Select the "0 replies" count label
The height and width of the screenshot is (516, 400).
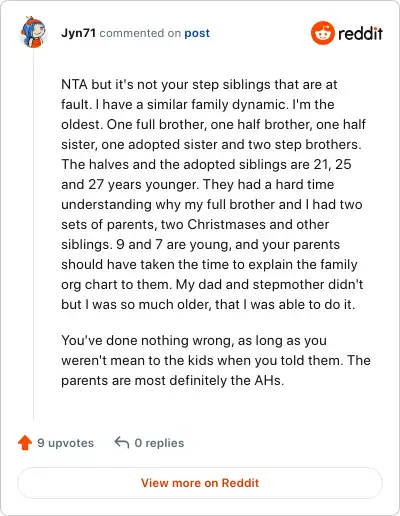[x=159, y=443]
